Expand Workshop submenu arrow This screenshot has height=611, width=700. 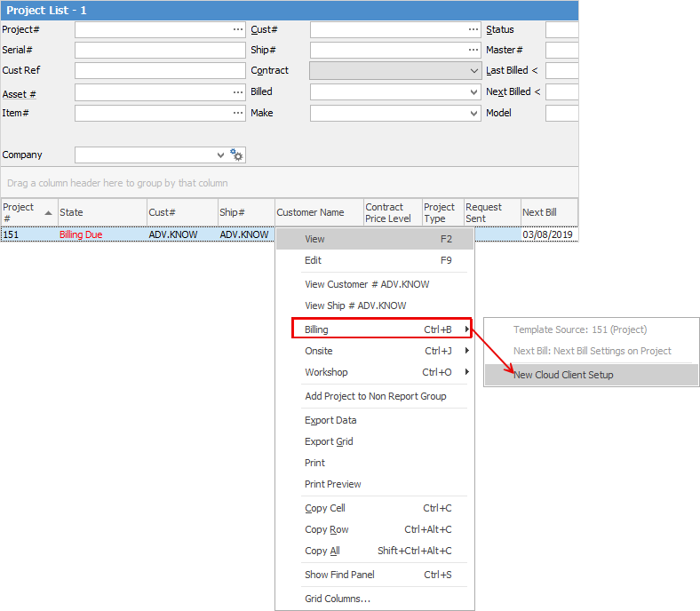[467, 372]
